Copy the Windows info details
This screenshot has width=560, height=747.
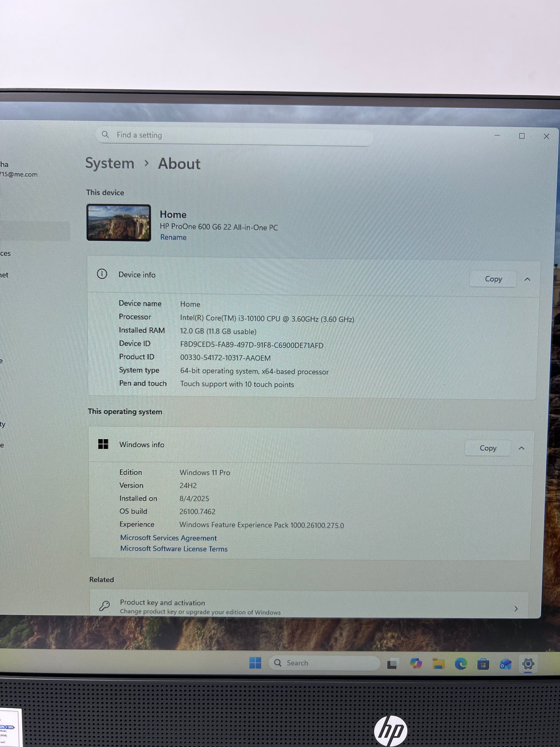click(x=488, y=448)
